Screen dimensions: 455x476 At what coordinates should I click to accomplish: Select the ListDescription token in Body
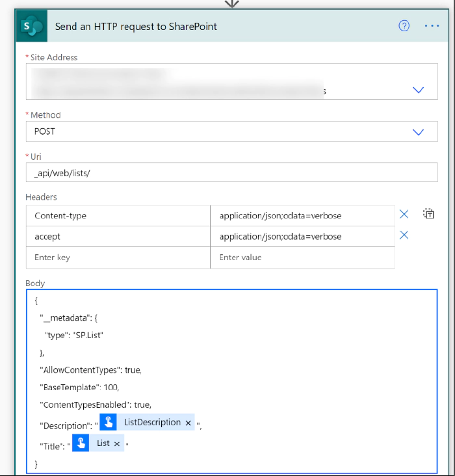click(152, 423)
